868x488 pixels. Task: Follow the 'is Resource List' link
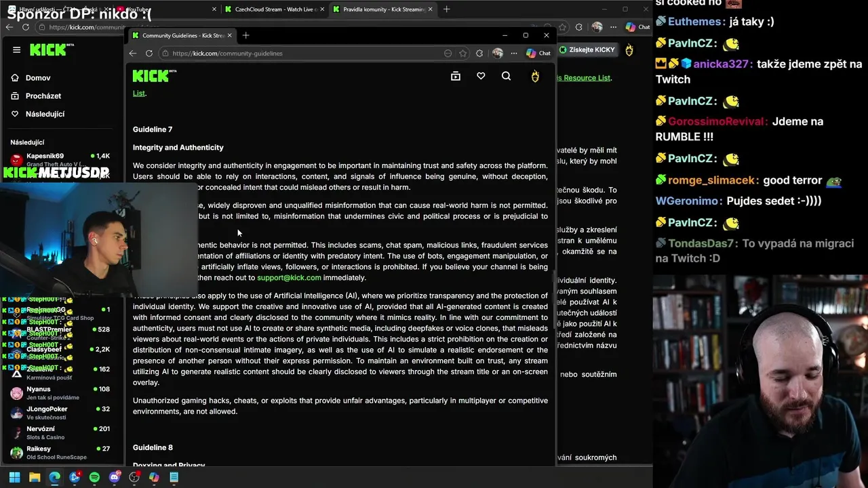(x=583, y=78)
